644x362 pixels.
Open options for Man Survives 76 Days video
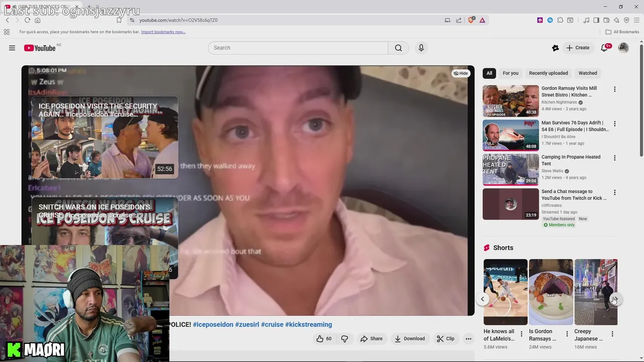(614, 123)
